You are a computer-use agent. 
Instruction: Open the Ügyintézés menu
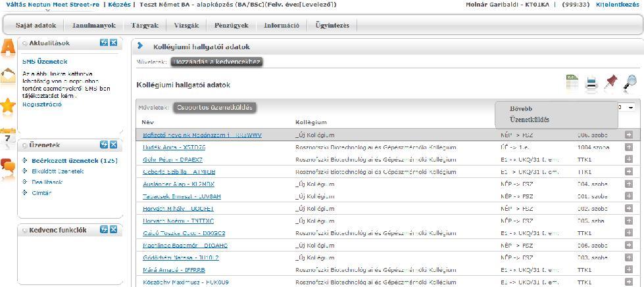pyautogui.click(x=332, y=26)
